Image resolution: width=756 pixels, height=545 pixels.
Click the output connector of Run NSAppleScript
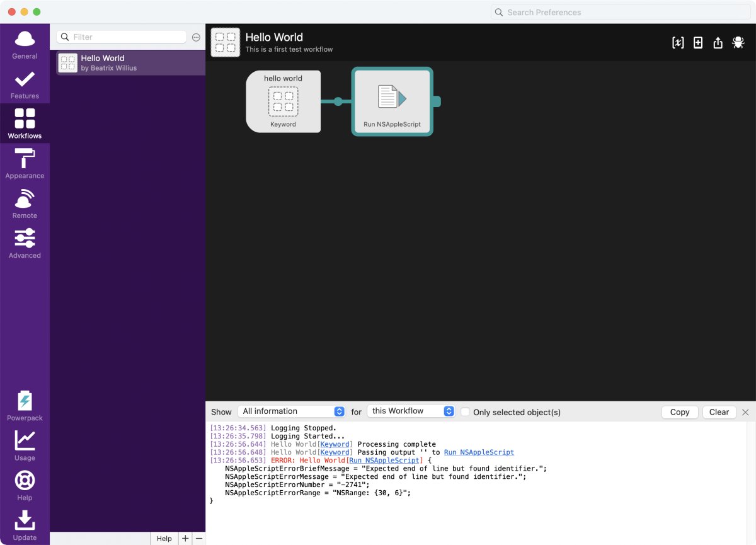click(437, 101)
